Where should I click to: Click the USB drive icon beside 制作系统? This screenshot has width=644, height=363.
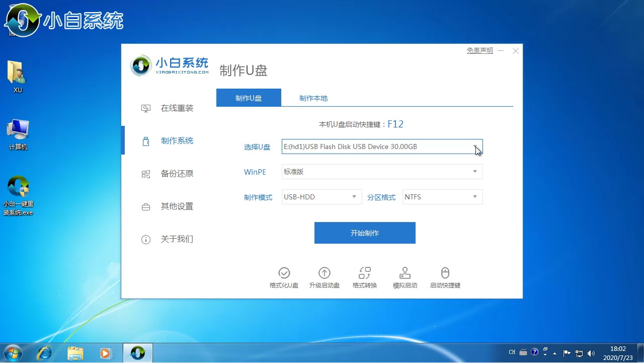point(146,141)
